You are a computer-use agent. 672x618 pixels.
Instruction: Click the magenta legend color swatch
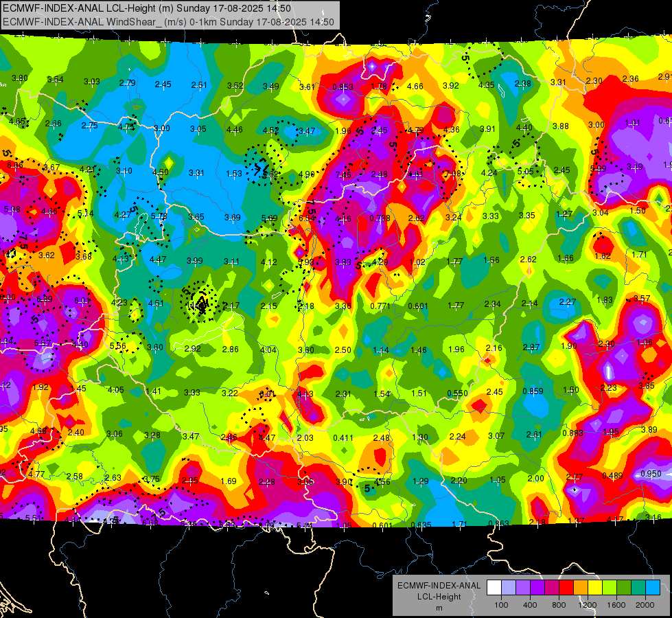point(552,588)
